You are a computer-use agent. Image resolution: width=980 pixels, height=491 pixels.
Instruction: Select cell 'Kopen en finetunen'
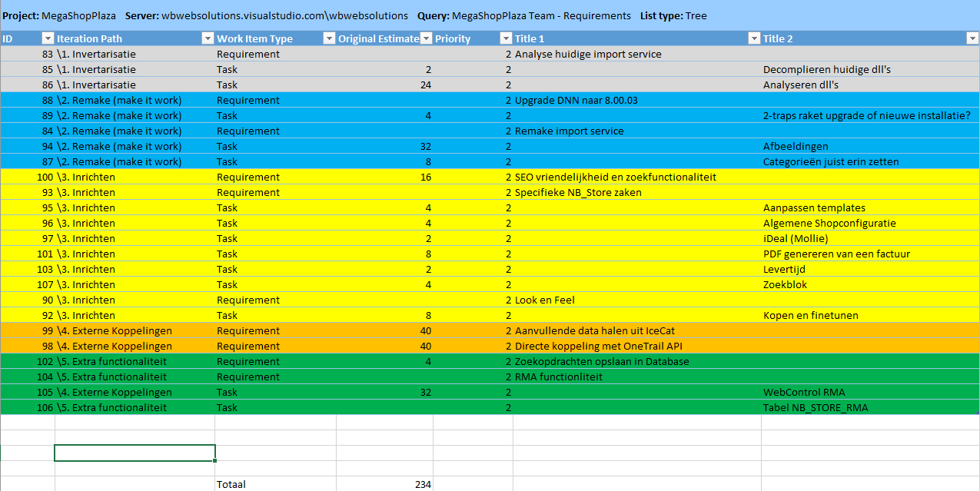pyautogui.click(x=870, y=315)
